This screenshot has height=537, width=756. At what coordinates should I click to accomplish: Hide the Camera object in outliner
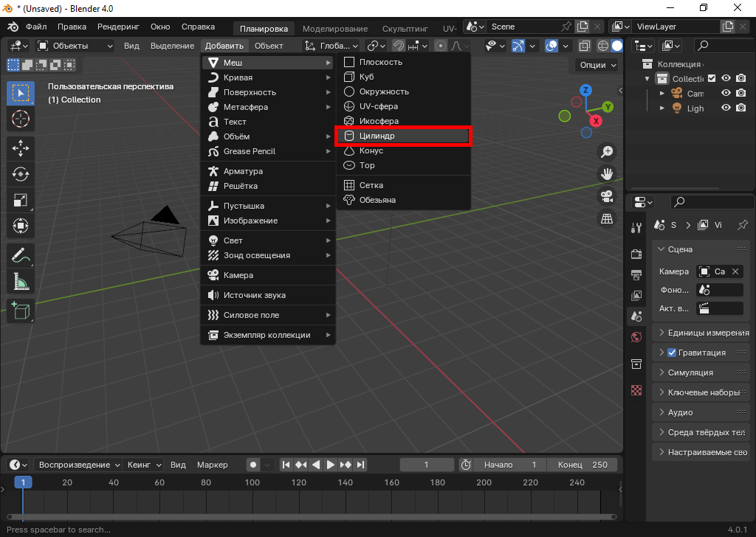point(726,94)
